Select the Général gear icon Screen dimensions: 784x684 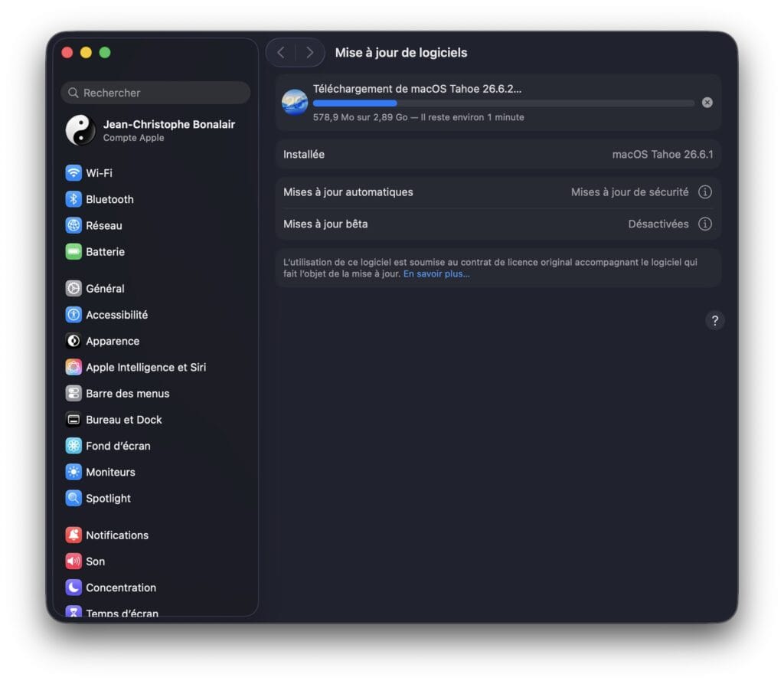coord(73,288)
